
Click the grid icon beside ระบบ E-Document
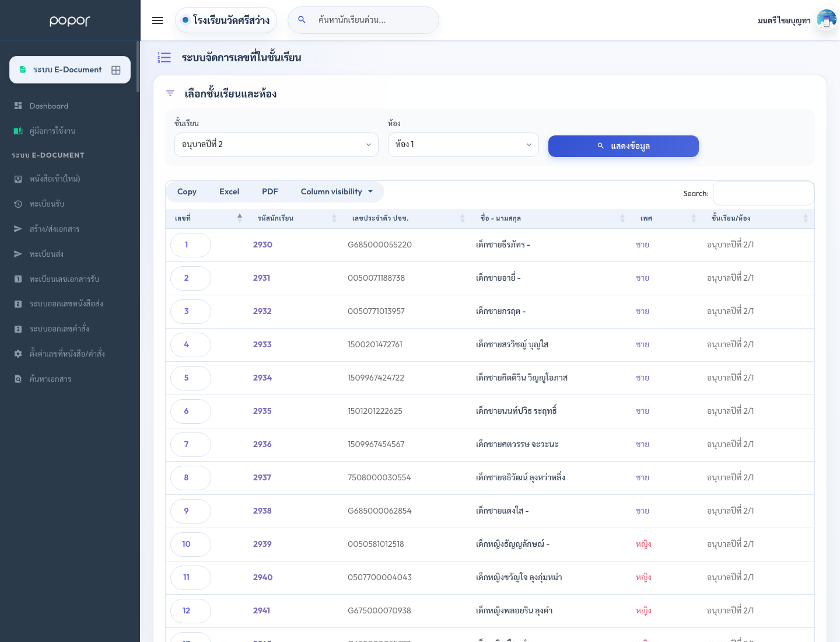[116, 70]
